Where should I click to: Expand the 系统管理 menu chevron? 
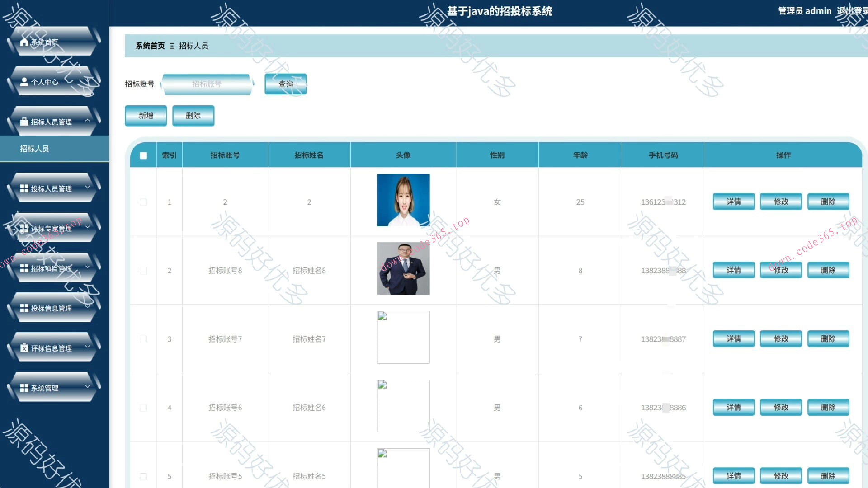(88, 386)
